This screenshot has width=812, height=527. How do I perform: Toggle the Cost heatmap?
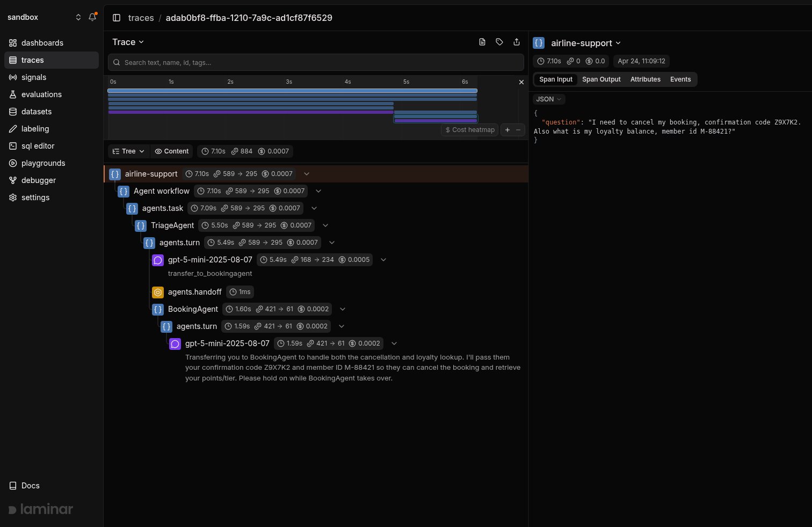(470, 130)
